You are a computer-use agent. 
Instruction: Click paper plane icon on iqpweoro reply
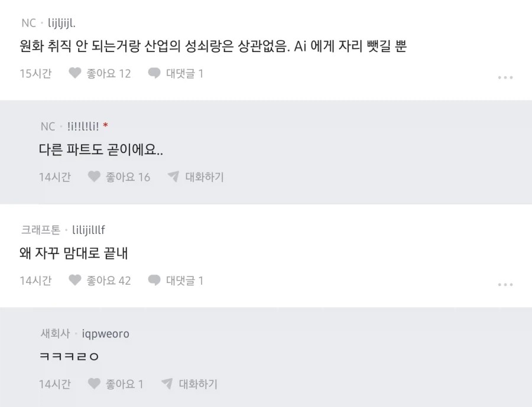pyautogui.click(x=167, y=383)
